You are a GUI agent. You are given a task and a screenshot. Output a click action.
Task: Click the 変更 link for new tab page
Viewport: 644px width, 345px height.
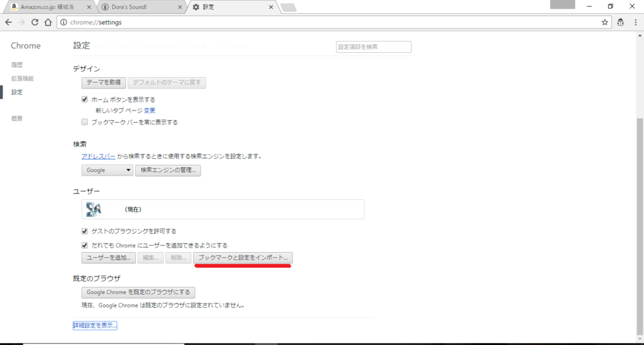[150, 111]
